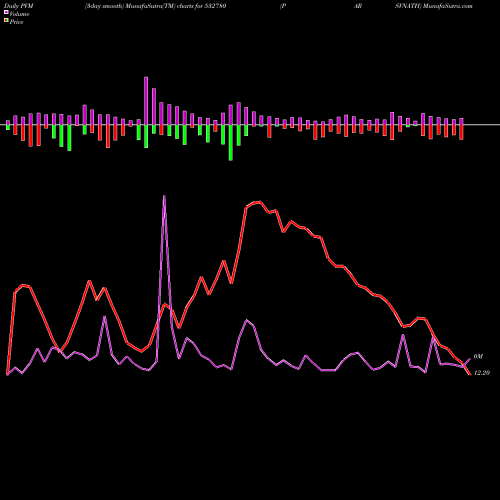Click the magenta Volume legend swatch
The height and width of the screenshot is (500, 500).
[6, 12]
